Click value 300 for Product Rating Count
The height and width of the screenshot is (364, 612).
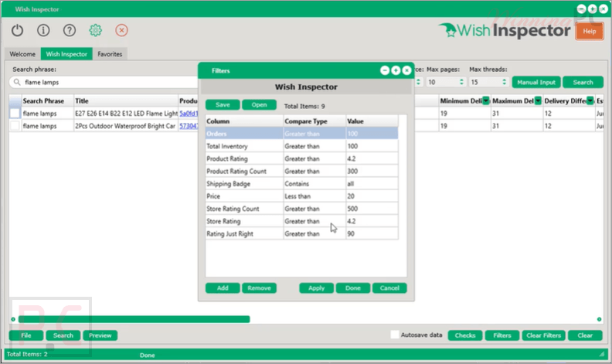click(x=372, y=171)
